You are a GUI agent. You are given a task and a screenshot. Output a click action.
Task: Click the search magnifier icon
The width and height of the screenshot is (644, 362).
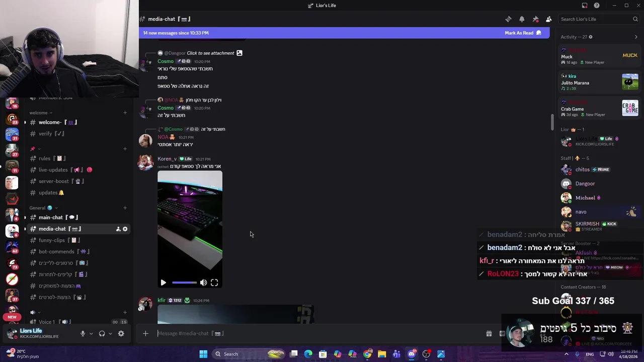point(635,19)
